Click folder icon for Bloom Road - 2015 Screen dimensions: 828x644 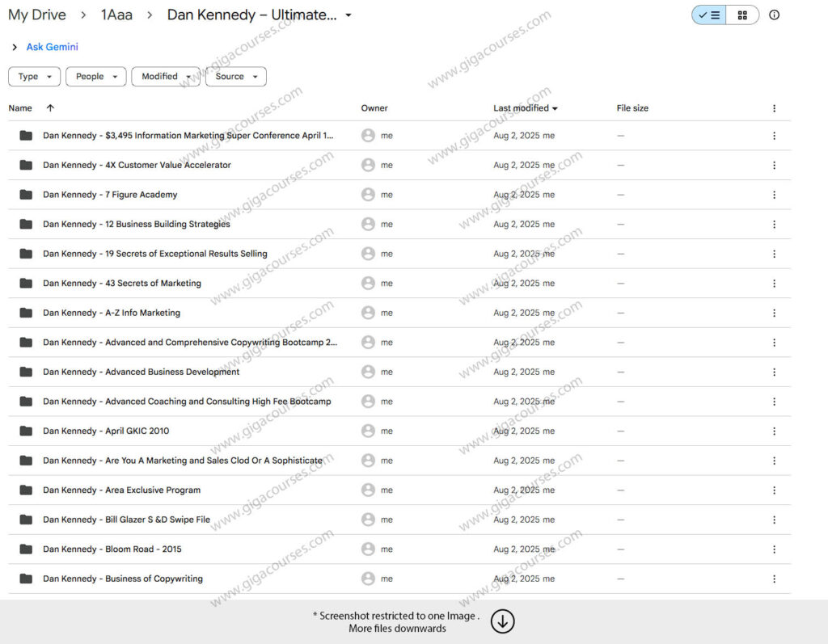coord(26,549)
